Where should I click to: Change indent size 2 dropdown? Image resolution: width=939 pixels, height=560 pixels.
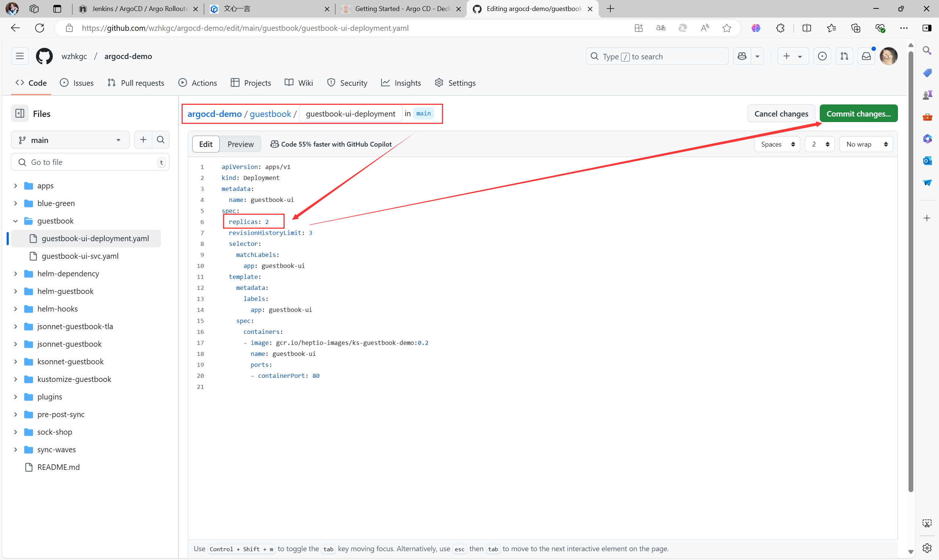819,144
